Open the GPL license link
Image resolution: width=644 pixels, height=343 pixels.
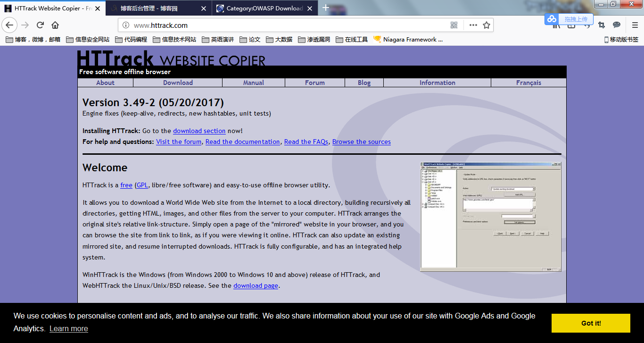[x=142, y=185]
